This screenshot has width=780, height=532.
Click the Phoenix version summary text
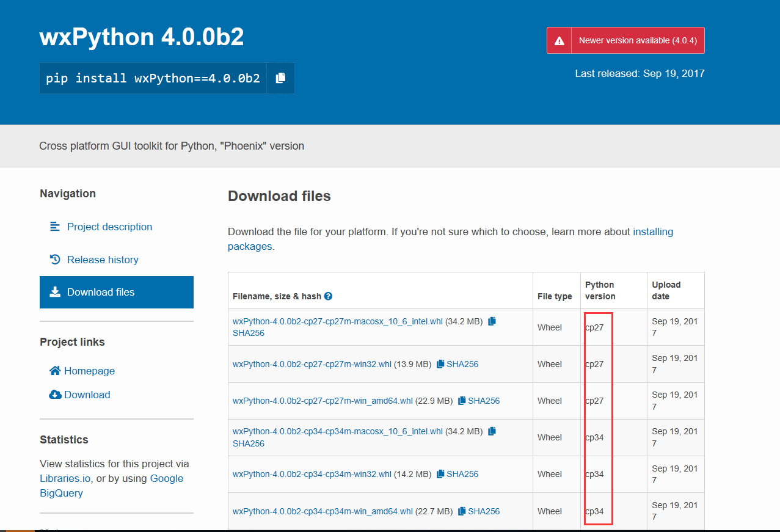(172, 146)
